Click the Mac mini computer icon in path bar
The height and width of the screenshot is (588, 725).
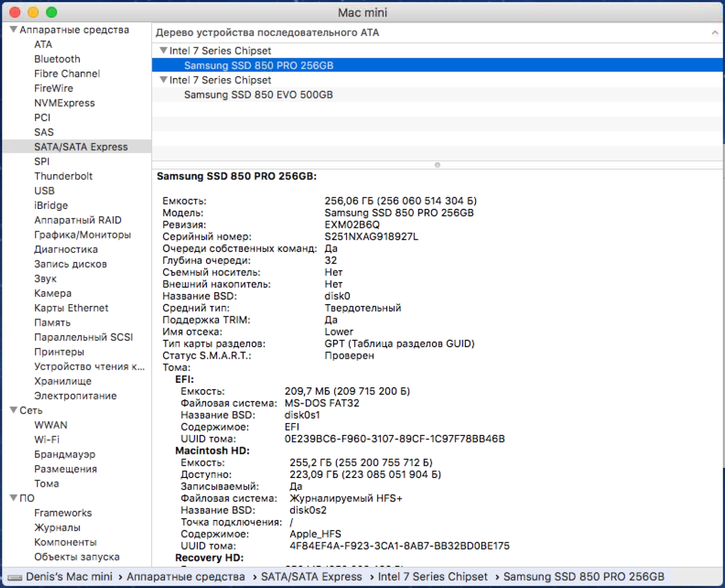click(x=15, y=577)
